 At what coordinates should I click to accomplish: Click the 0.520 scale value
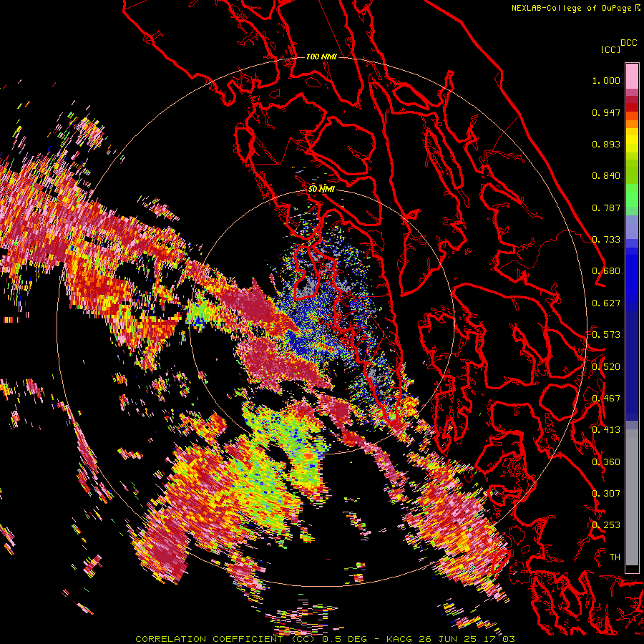coord(606,367)
